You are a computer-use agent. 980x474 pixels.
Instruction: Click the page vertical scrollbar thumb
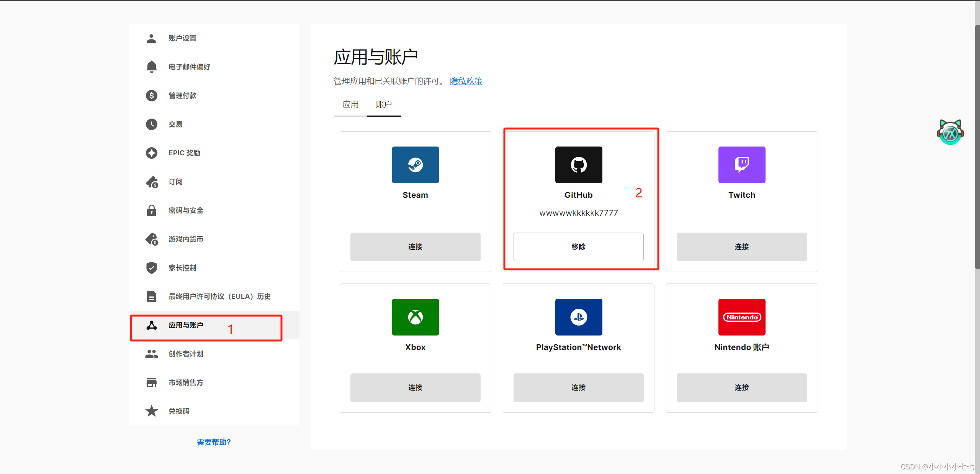(x=977, y=147)
